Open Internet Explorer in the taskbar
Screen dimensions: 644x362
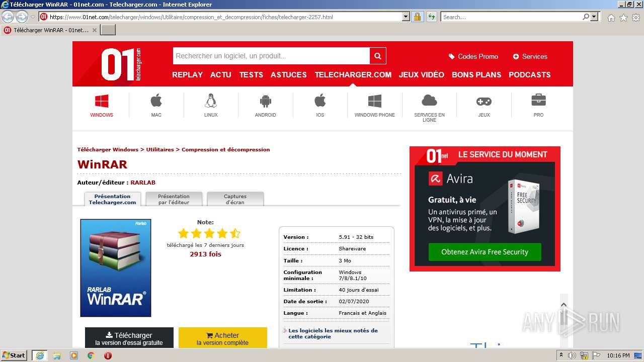tap(39, 355)
